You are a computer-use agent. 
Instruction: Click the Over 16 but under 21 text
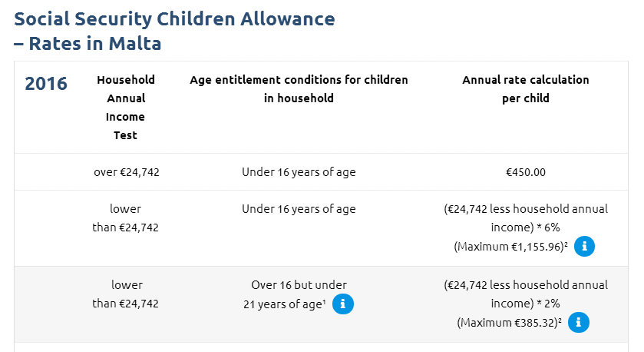298,285
